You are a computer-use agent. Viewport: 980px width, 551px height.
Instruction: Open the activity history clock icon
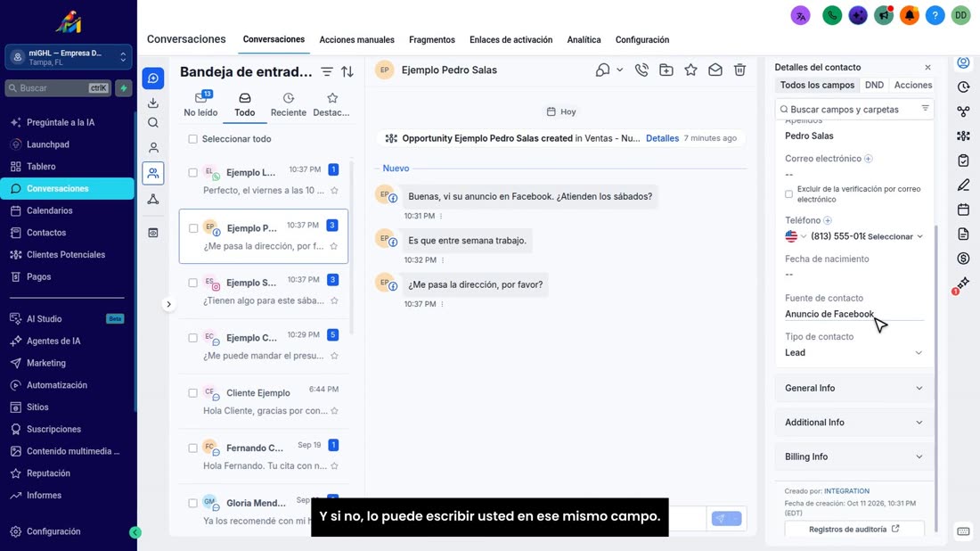tap(963, 87)
